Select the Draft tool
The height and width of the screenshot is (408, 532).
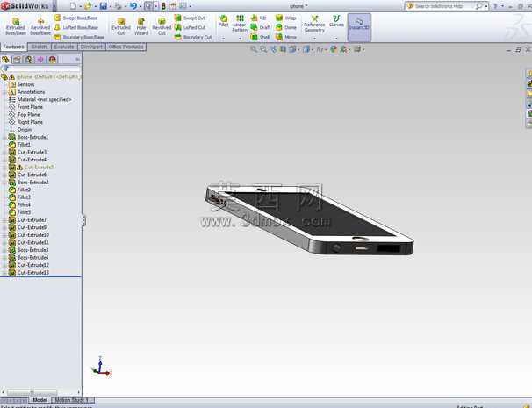(x=260, y=27)
